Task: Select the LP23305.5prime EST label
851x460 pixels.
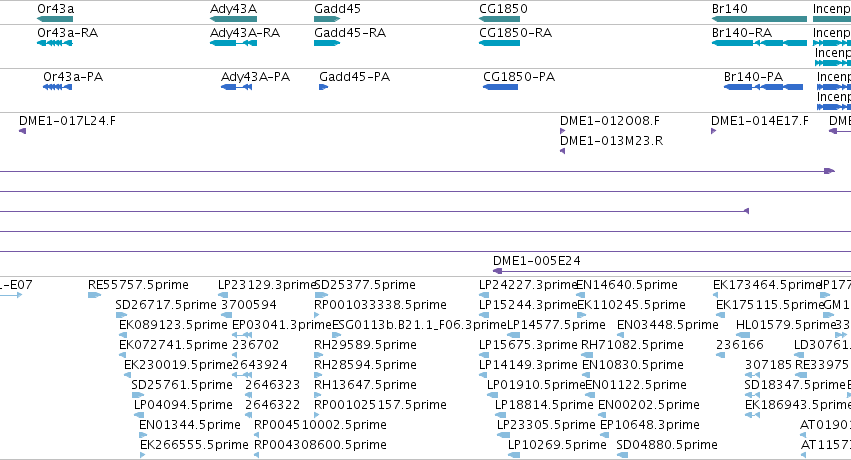Action: click(546, 425)
